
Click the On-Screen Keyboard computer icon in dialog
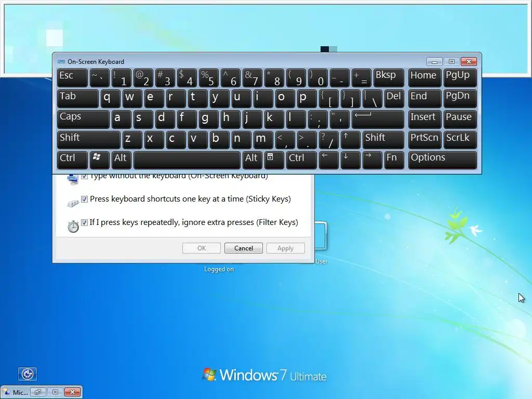(73, 179)
